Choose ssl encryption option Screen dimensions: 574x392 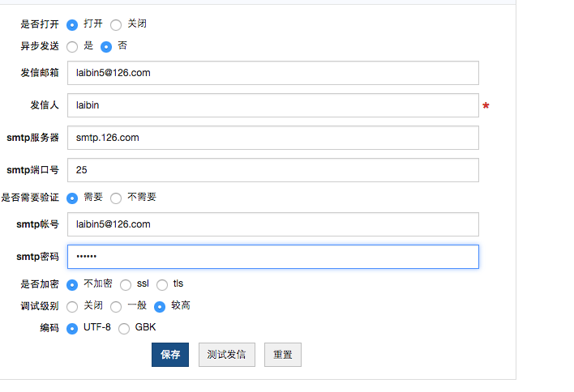coord(126,285)
